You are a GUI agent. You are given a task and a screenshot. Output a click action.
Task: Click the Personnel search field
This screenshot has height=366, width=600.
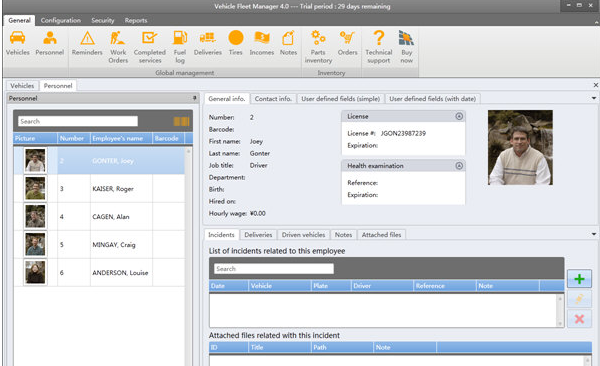(x=78, y=121)
